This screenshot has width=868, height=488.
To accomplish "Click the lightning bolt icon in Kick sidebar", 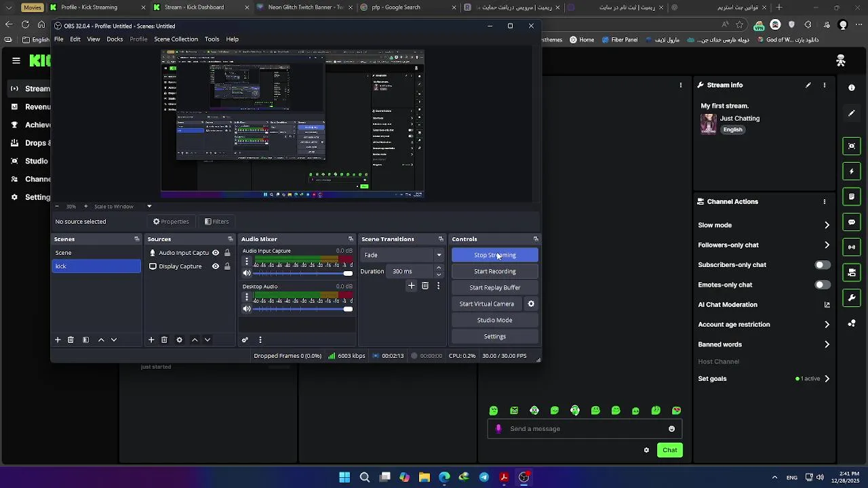I will pyautogui.click(x=852, y=171).
